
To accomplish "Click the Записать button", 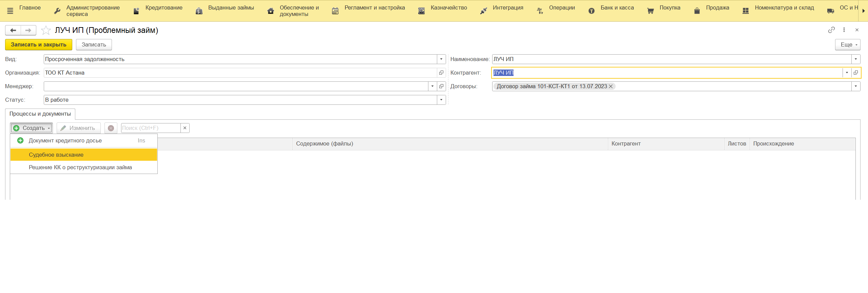I will (94, 45).
